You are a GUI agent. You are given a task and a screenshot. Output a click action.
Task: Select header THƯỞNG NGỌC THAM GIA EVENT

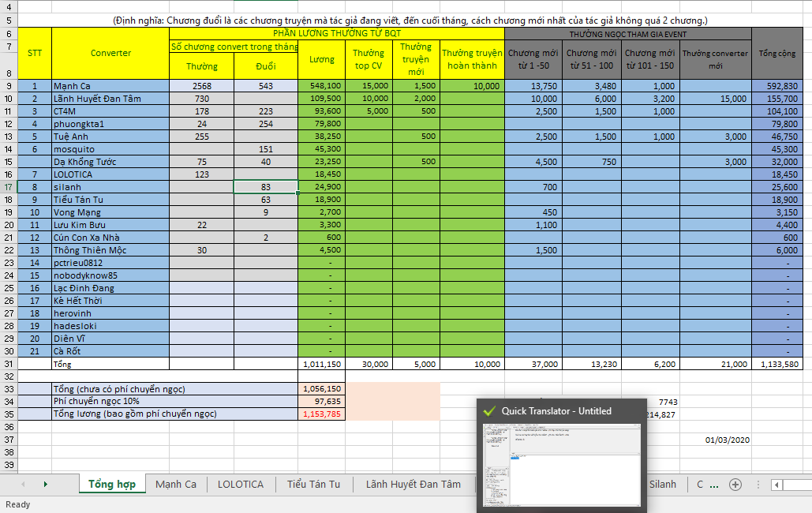click(628, 34)
